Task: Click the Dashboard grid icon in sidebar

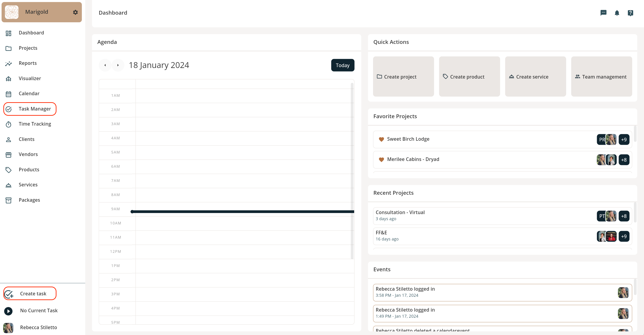Action: point(9,33)
